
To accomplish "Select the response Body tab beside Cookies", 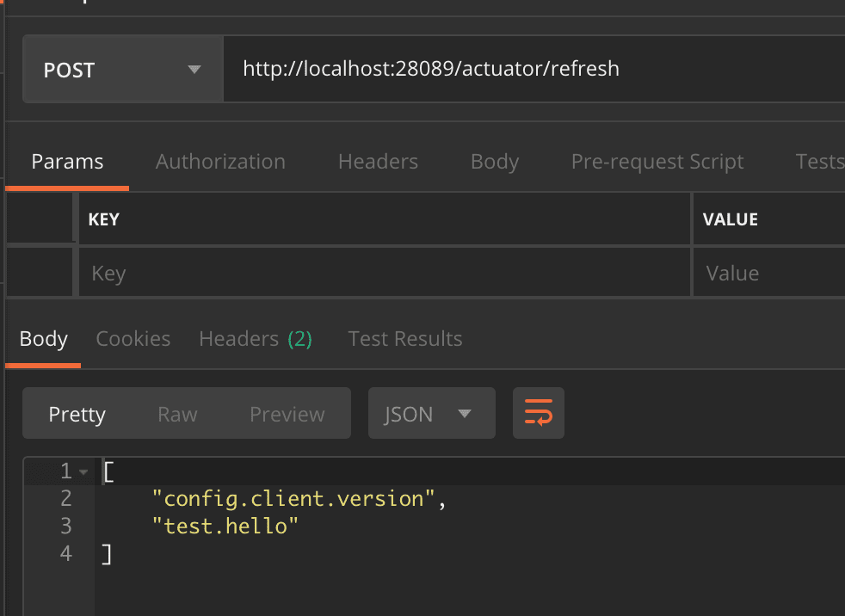I will point(43,339).
